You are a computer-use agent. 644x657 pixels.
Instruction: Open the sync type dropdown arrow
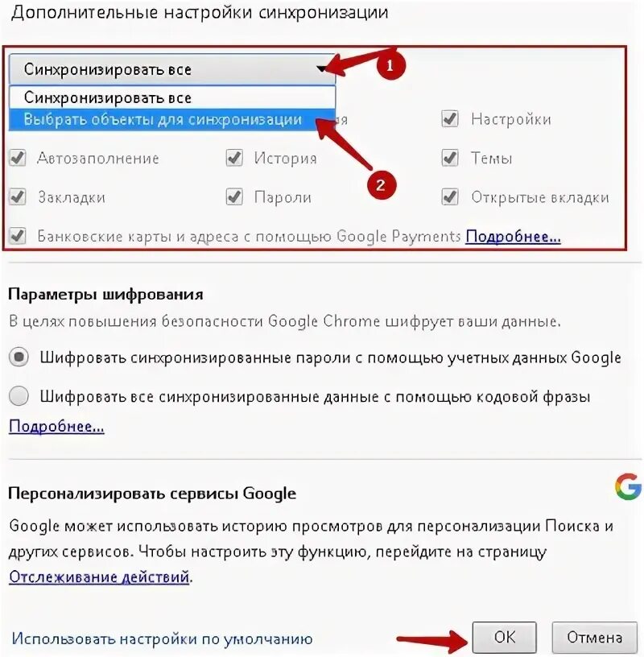(321, 69)
